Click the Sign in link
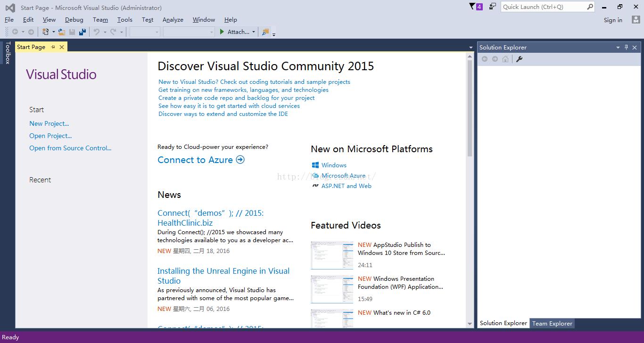Screen dimensions: 644x343 point(613,20)
